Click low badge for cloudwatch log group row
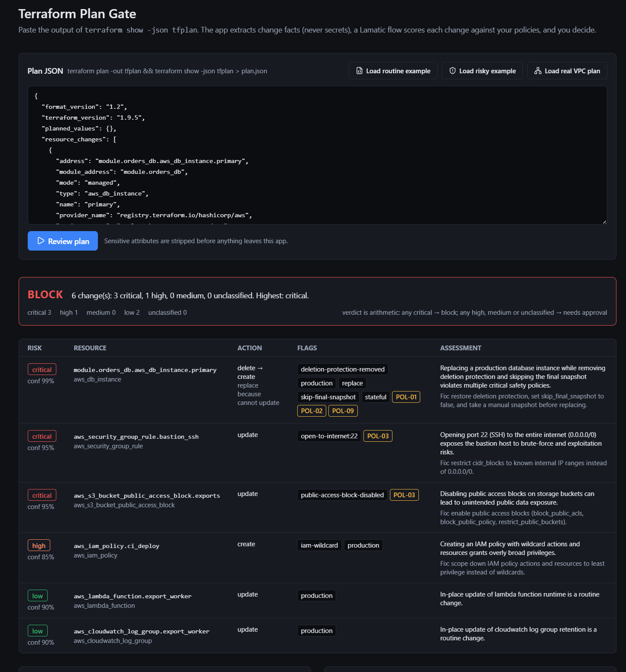Screen dimensions: 626x672 [38, 631]
